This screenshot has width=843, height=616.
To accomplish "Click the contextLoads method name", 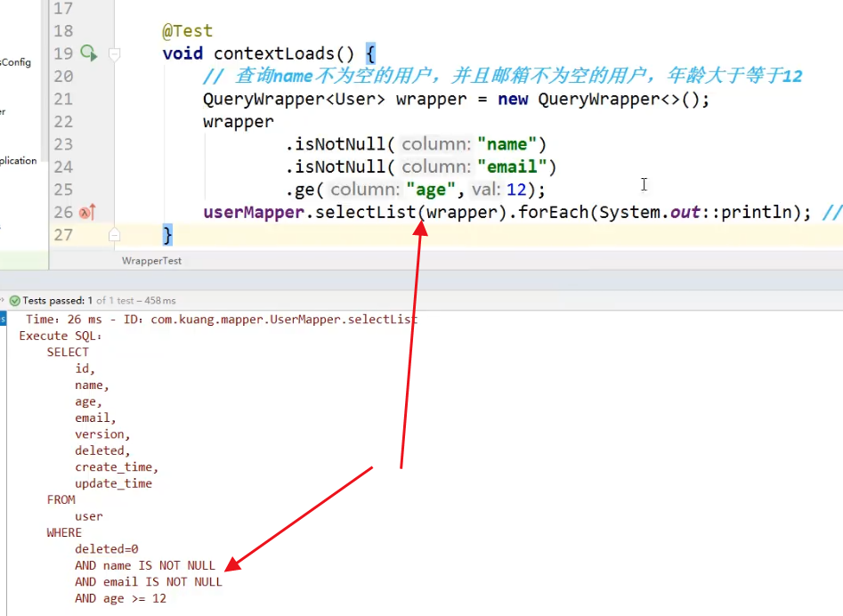I will [273, 53].
